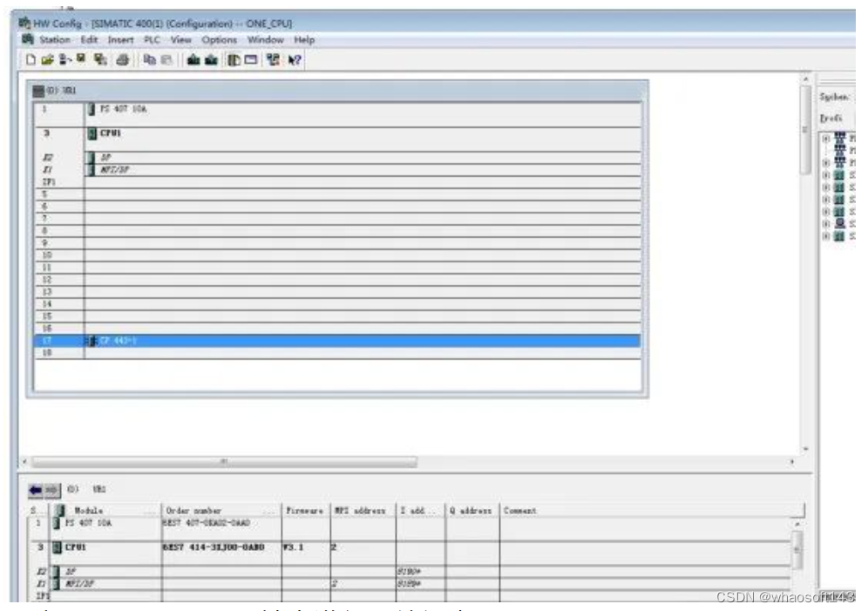Open the Insert menu

[x=120, y=40]
